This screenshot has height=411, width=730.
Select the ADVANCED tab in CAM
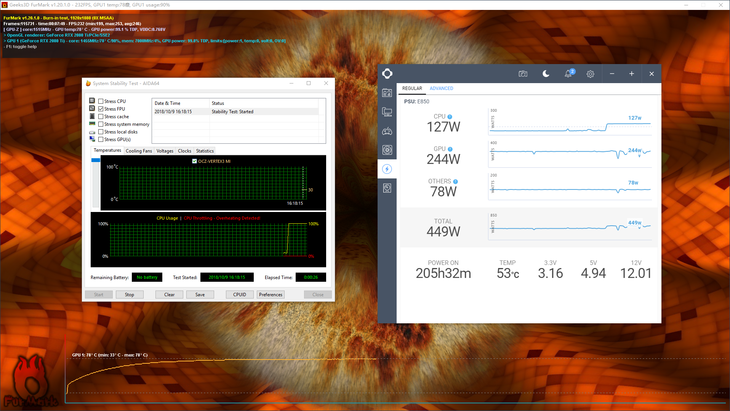[x=441, y=88]
